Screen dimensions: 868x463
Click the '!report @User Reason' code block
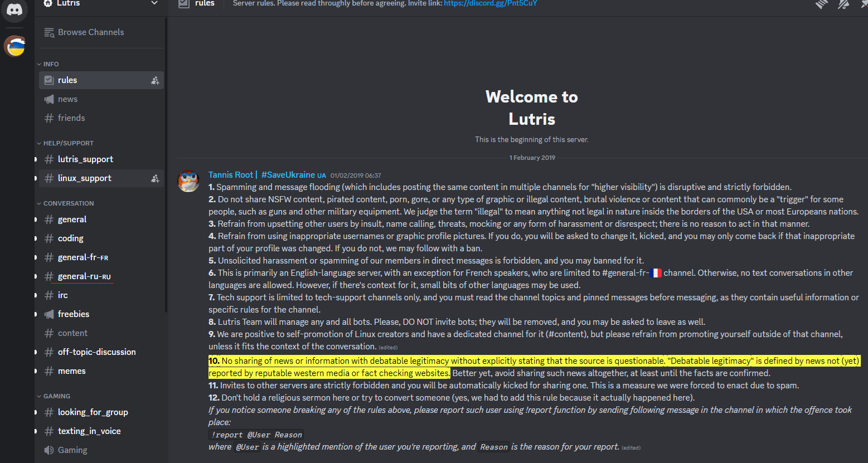coord(256,435)
